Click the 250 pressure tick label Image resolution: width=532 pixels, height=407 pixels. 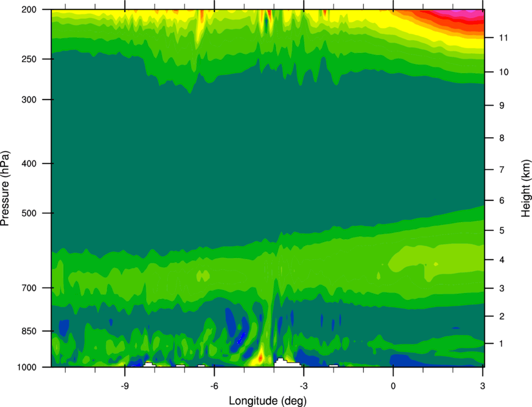[x=29, y=59]
